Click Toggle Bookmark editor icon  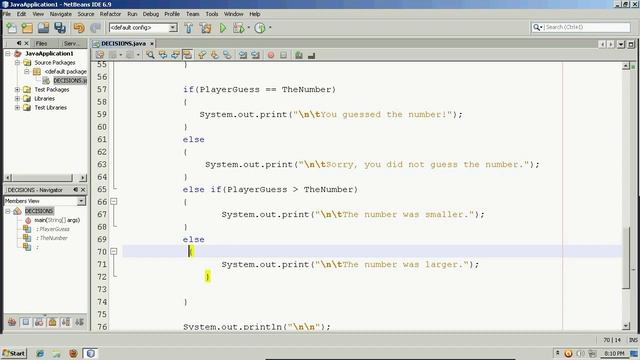(227, 55)
